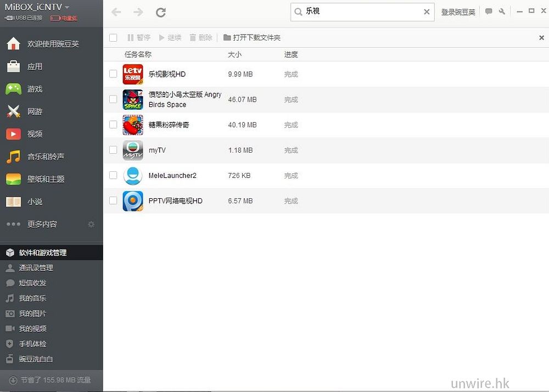
Task: Click the back arrow navigation icon
Action: pyautogui.click(x=116, y=12)
